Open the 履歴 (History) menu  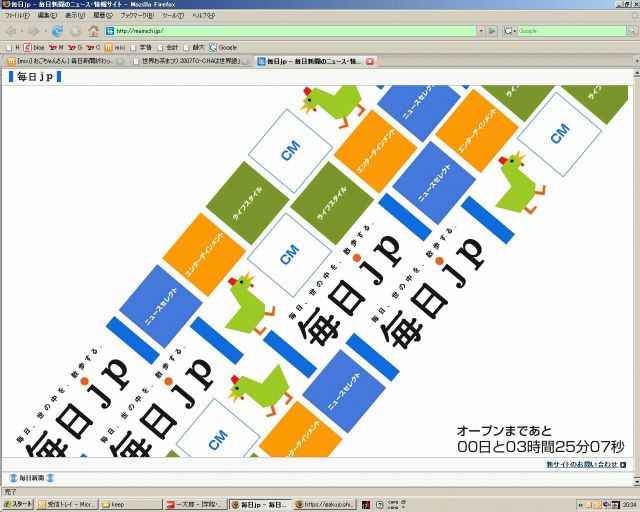[102, 16]
